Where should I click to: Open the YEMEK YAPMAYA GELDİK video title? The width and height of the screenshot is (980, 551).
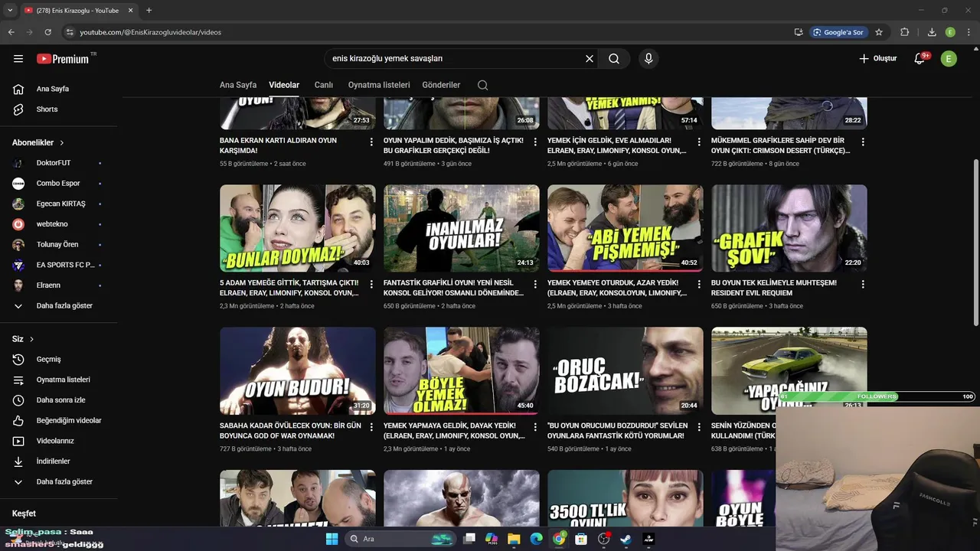(454, 431)
